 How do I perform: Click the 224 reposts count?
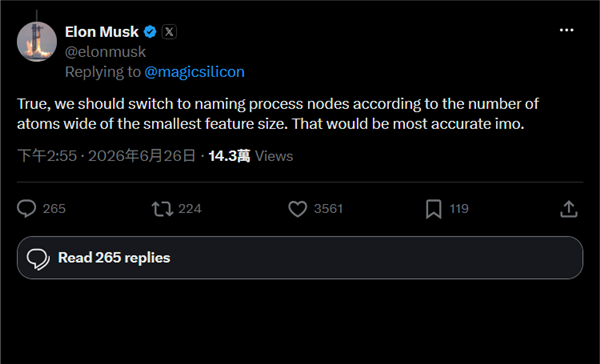(x=190, y=209)
